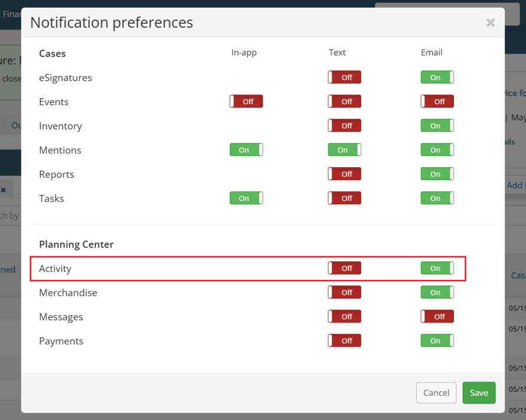Cancel the notification preference changes

[x=436, y=393]
